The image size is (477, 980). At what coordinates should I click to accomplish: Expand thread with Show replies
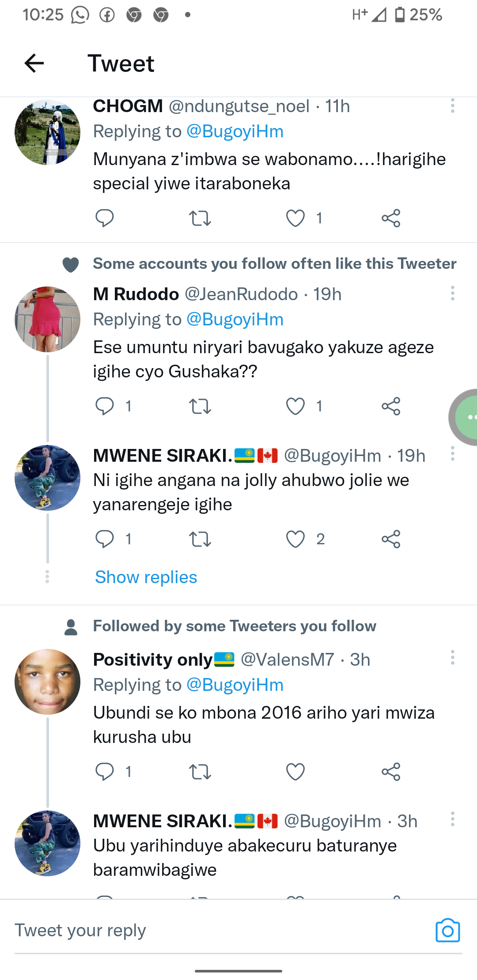coord(146,577)
